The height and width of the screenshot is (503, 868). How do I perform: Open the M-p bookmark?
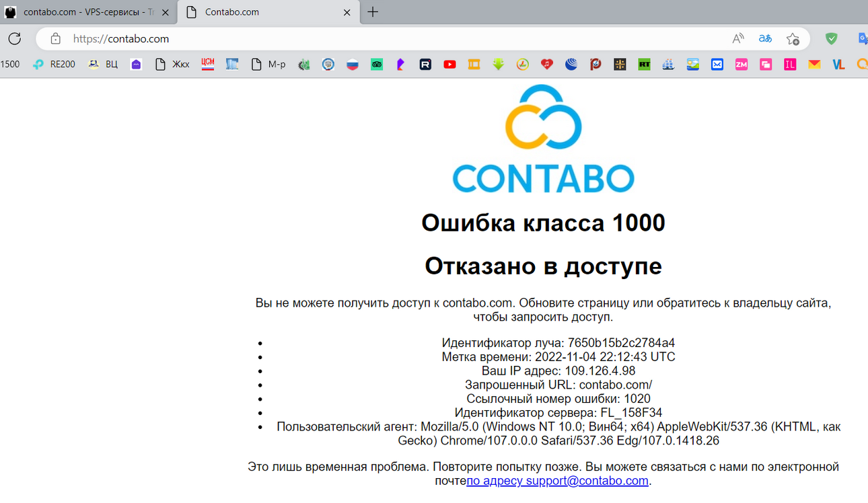pyautogui.click(x=268, y=65)
